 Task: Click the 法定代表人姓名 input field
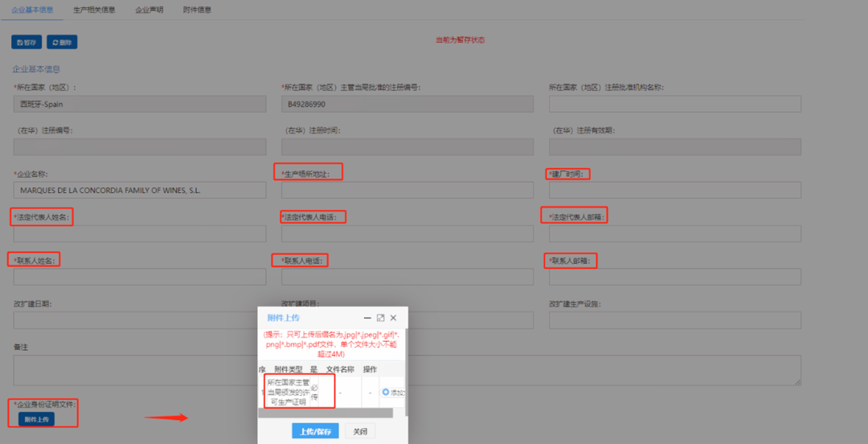[140, 233]
